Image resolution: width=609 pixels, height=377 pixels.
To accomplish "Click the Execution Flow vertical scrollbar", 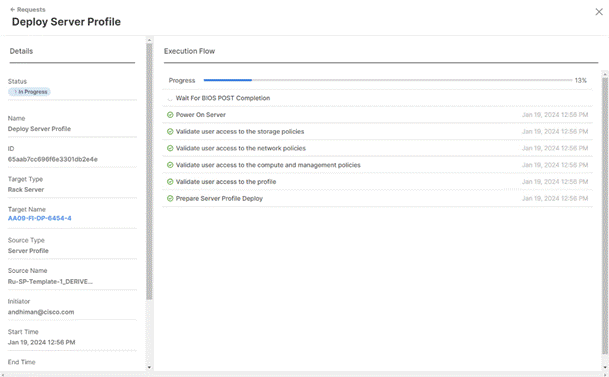I will (x=605, y=215).
